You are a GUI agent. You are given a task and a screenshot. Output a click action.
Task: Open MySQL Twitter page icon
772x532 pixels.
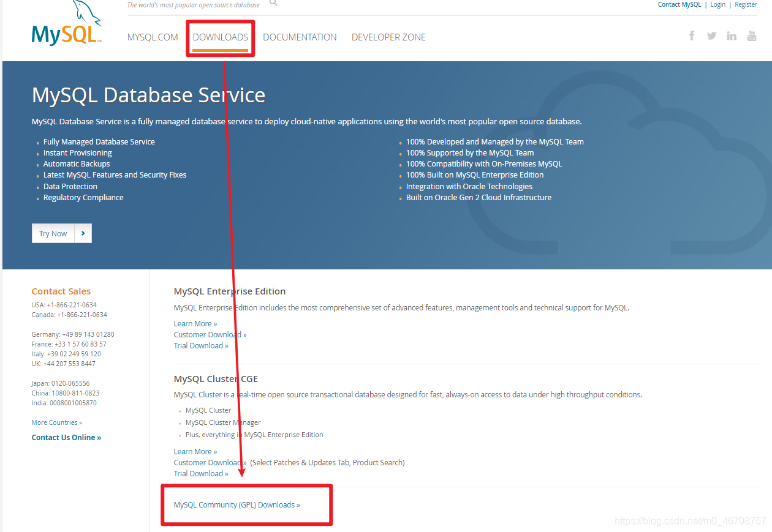(x=711, y=36)
